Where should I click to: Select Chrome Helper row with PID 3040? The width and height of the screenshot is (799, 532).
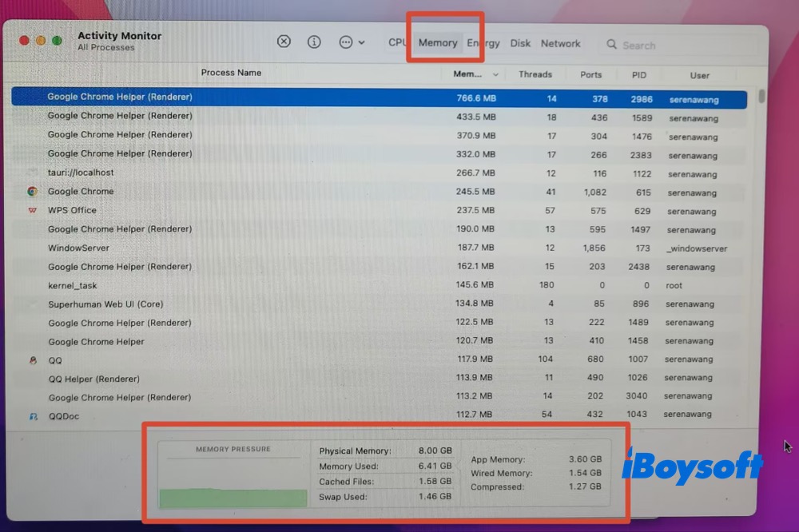[x=379, y=396]
